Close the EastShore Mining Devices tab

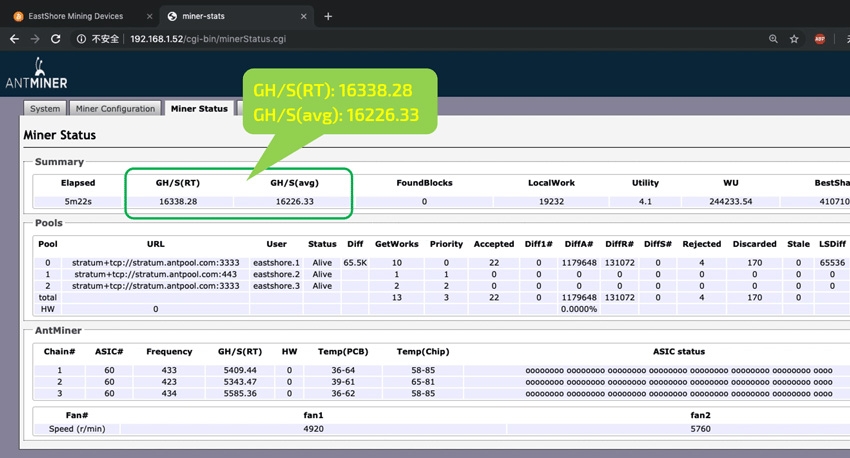(150, 16)
